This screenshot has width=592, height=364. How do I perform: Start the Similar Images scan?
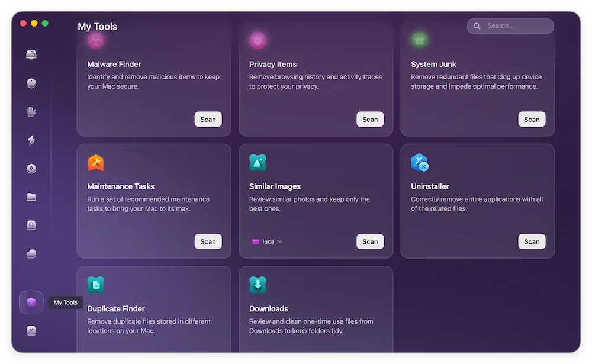(370, 241)
